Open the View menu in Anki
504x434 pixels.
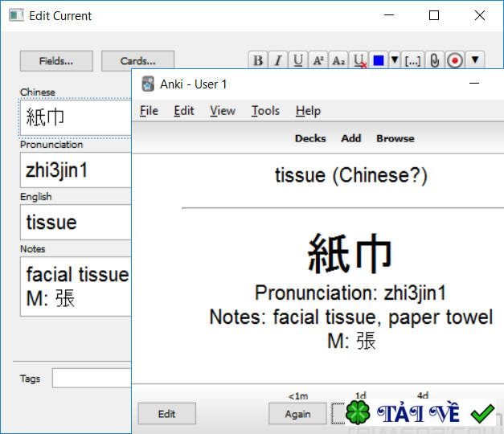click(x=223, y=111)
